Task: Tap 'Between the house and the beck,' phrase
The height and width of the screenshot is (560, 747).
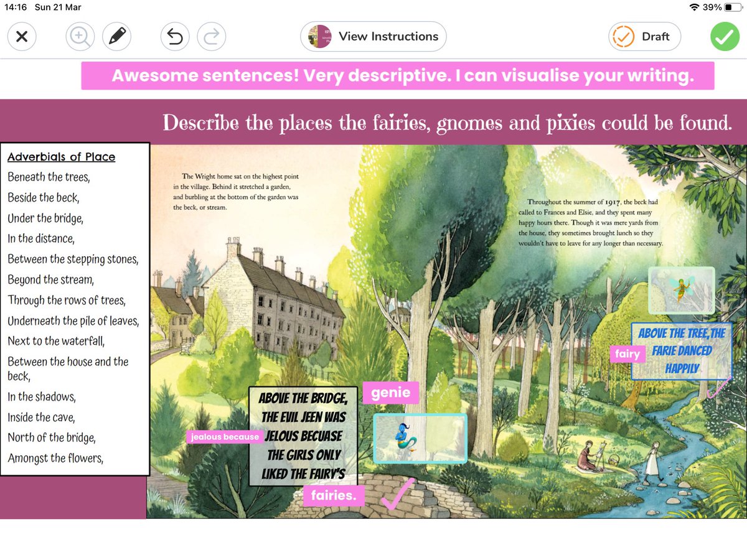Action: 68,368
